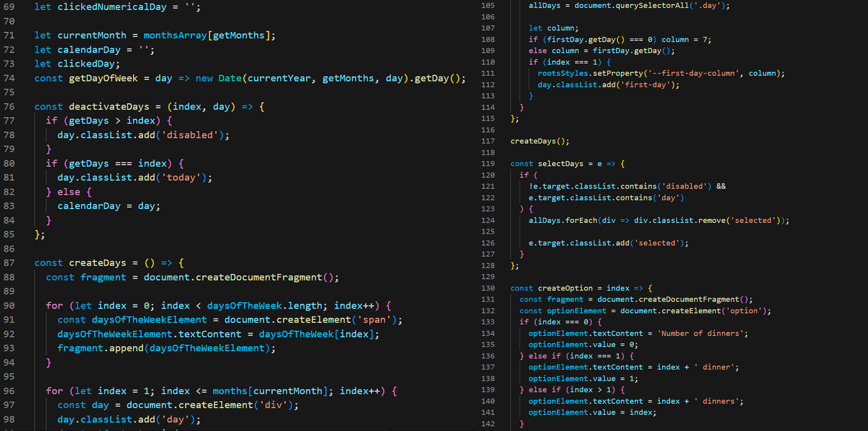The width and height of the screenshot is (868, 431).
Task: Click 'let column;' on line 107
Action: (x=553, y=28)
